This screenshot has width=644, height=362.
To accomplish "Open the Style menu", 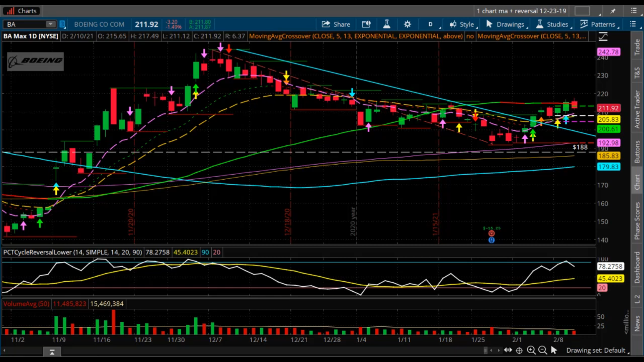I will 464,24.
